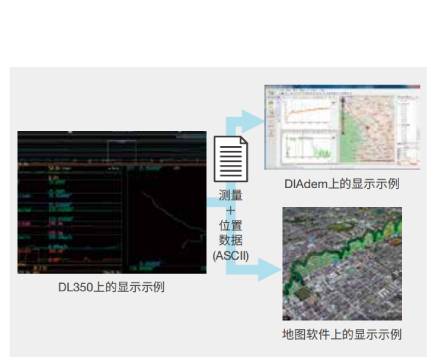Viewport: 436px width, 362px height.
Task: Click the ASCII document file icon
Action: 231,159
